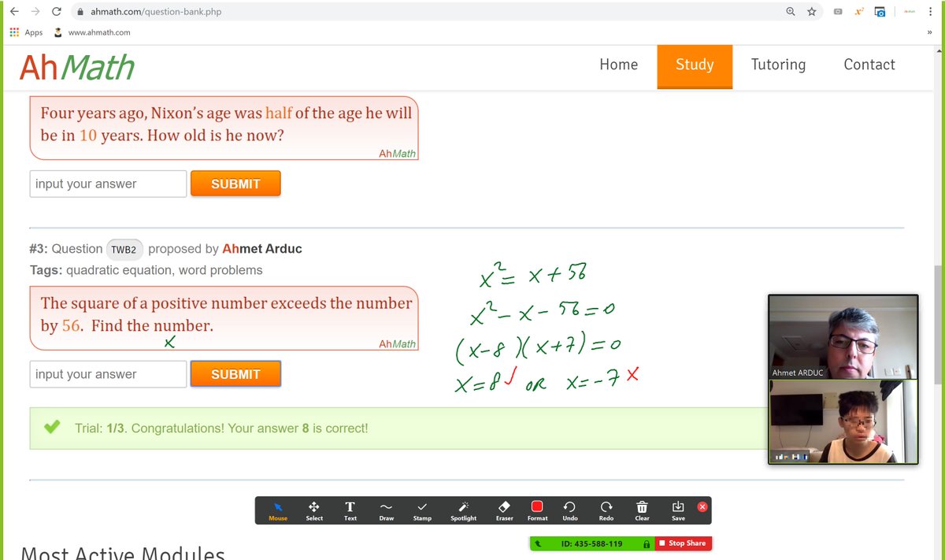
Task: Open the Study navigation tab
Action: point(695,66)
